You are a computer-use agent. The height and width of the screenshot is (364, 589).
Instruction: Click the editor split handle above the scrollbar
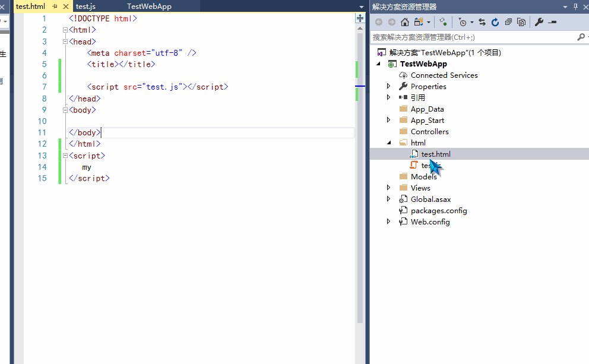click(x=359, y=18)
